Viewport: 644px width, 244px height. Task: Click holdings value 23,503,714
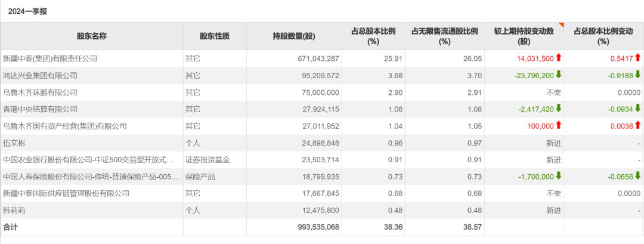pos(320,160)
